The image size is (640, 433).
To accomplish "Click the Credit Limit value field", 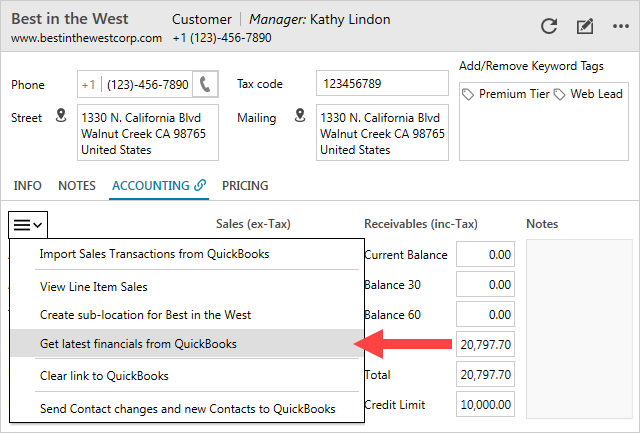I will click(485, 405).
